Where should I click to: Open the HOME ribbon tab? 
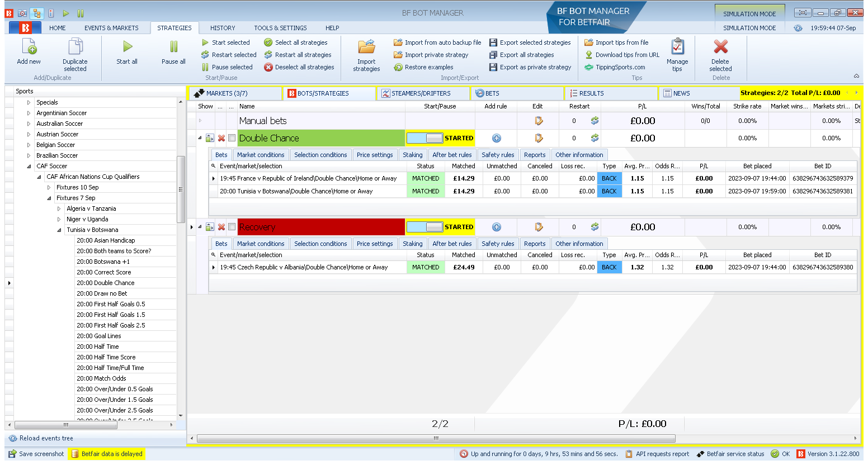tap(57, 28)
